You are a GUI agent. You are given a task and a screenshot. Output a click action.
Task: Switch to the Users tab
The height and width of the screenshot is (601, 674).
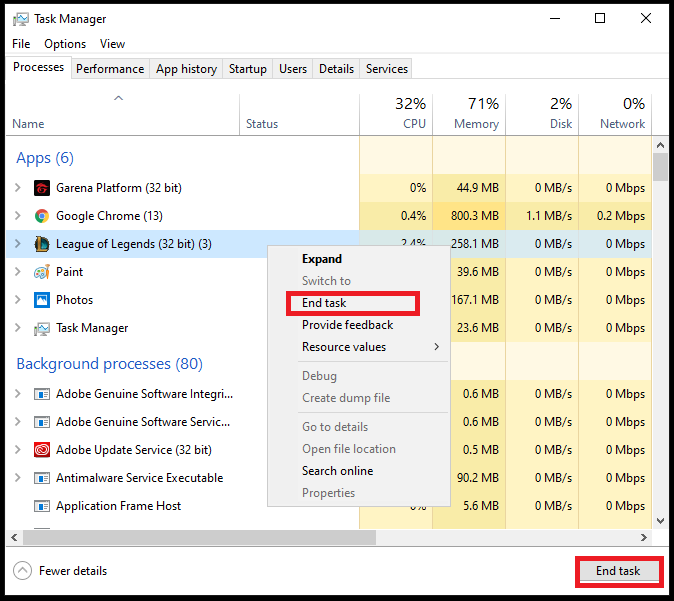point(293,69)
